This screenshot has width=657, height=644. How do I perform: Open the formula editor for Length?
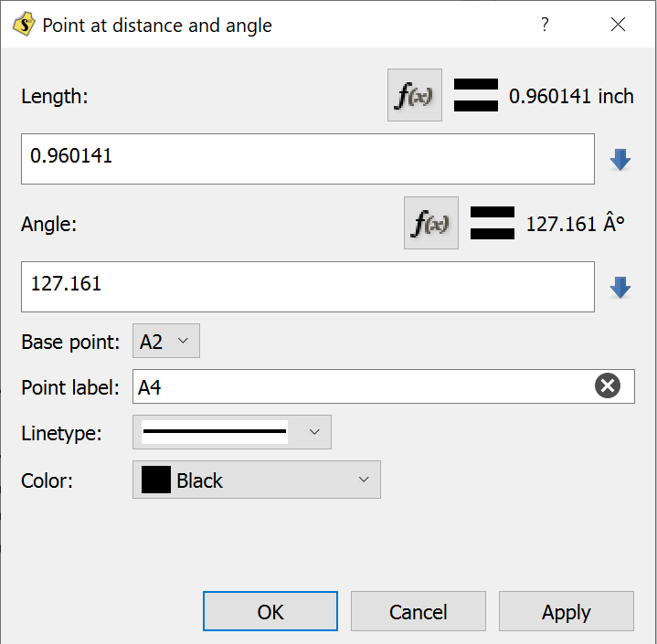click(x=415, y=95)
